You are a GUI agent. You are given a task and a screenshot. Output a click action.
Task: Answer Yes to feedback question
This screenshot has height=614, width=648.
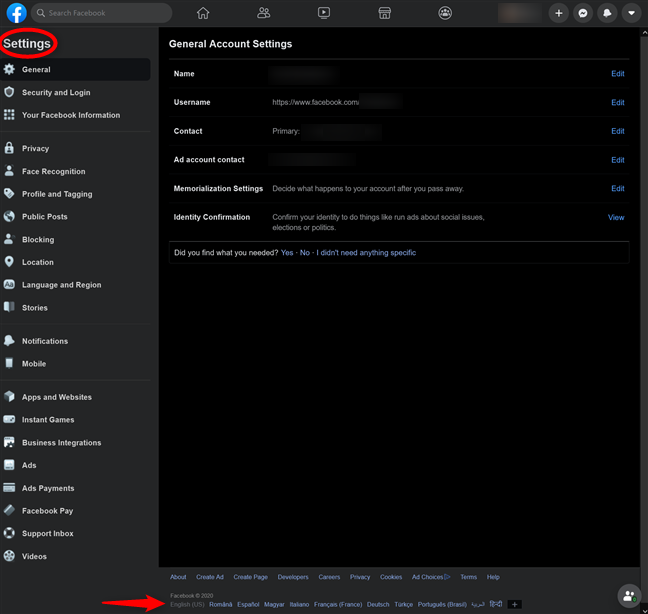(x=287, y=253)
